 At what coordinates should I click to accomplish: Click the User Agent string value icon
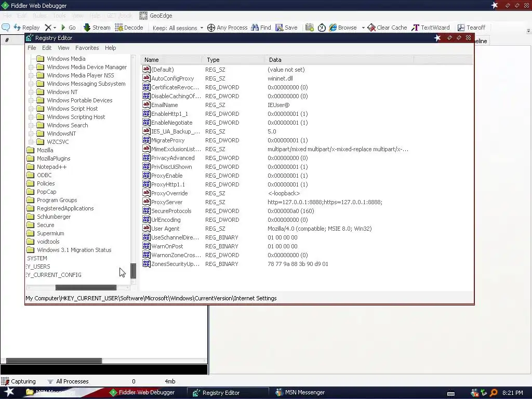click(146, 229)
